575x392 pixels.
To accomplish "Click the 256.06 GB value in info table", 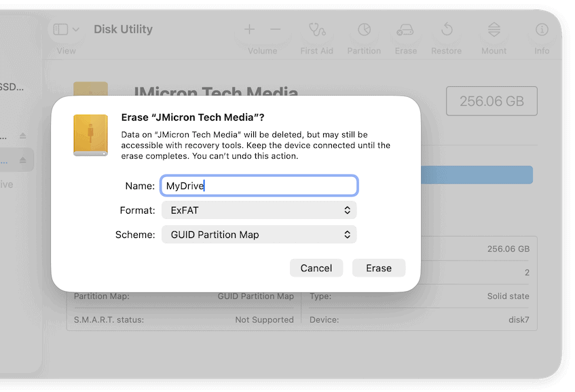I will [508, 249].
